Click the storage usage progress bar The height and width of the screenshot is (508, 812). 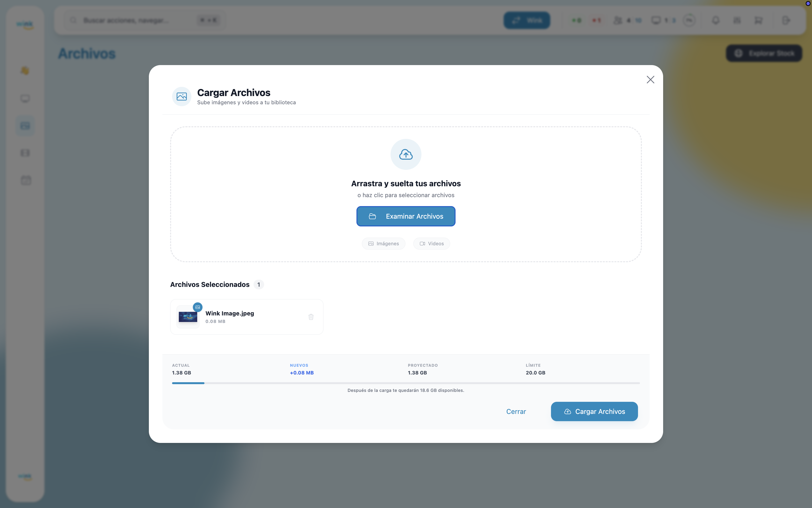point(406,383)
